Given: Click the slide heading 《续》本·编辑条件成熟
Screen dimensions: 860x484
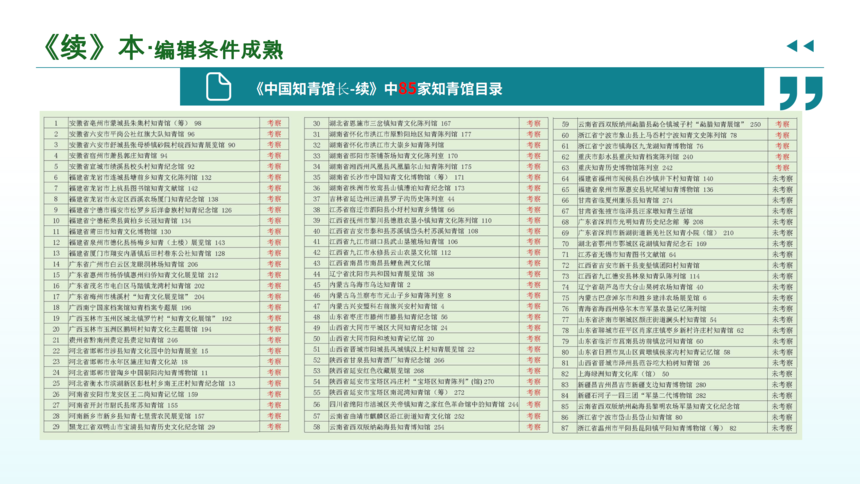Looking at the screenshot, I should point(163,48).
